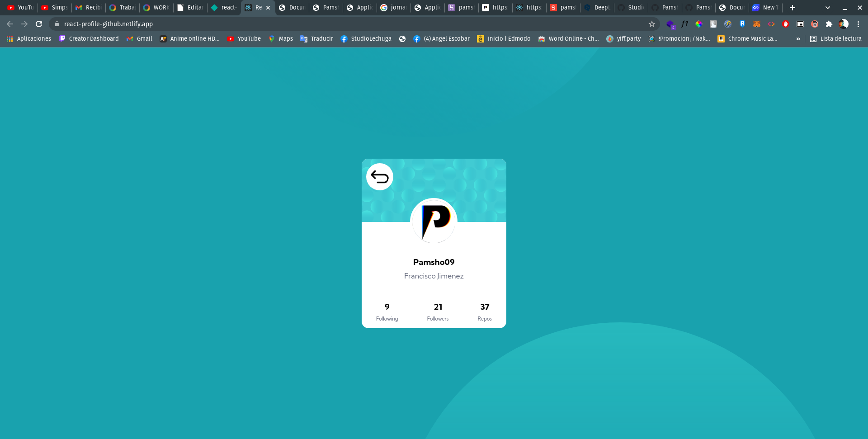Click the globe-icon bookmark after StudioLechuga
The image size is (868, 439).
(x=402, y=39)
